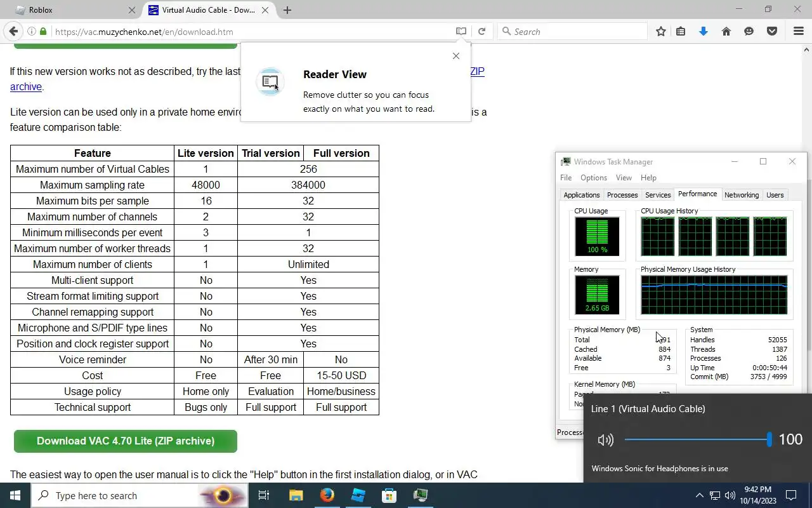
Task: Click the green padlock security icon
Action: coord(43,31)
